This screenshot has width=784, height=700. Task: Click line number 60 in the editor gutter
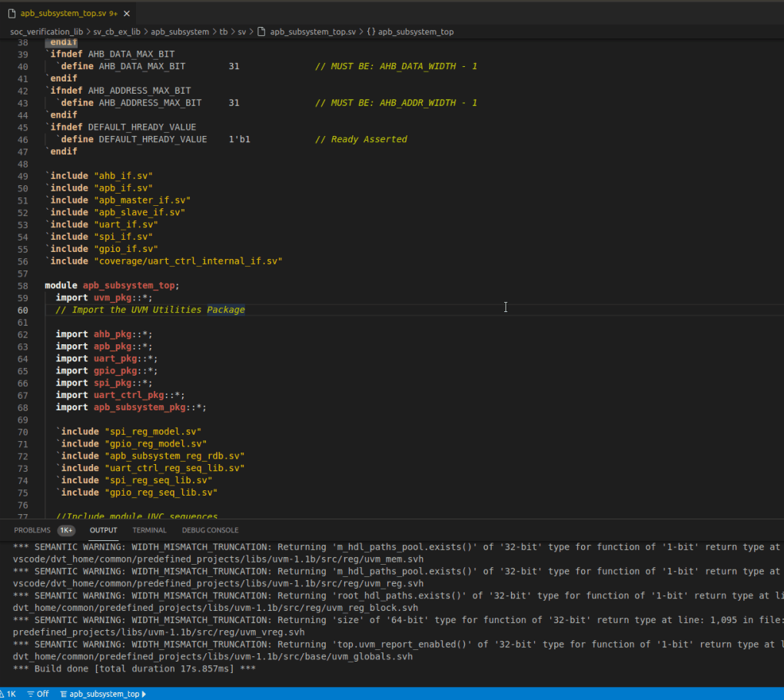point(22,310)
